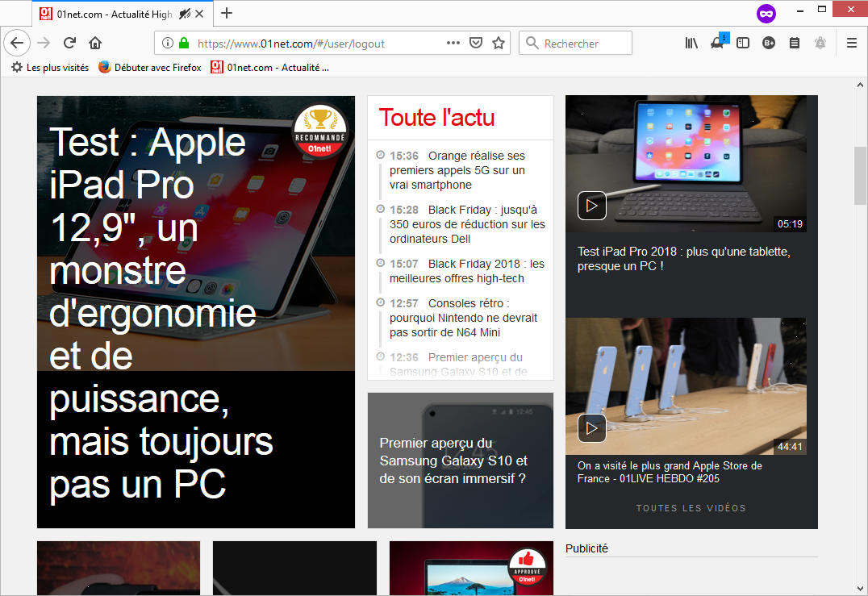Toggle the sidebar view
868x596 pixels.
[x=743, y=44]
